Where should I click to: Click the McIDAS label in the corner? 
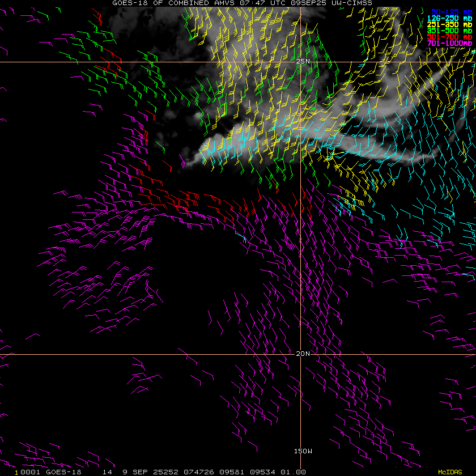tap(450, 471)
